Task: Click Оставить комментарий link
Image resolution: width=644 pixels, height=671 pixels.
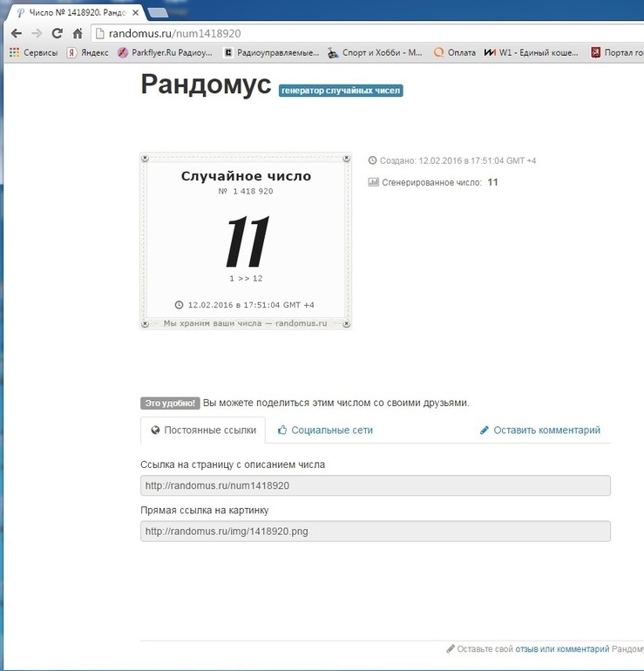Action: [x=539, y=430]
